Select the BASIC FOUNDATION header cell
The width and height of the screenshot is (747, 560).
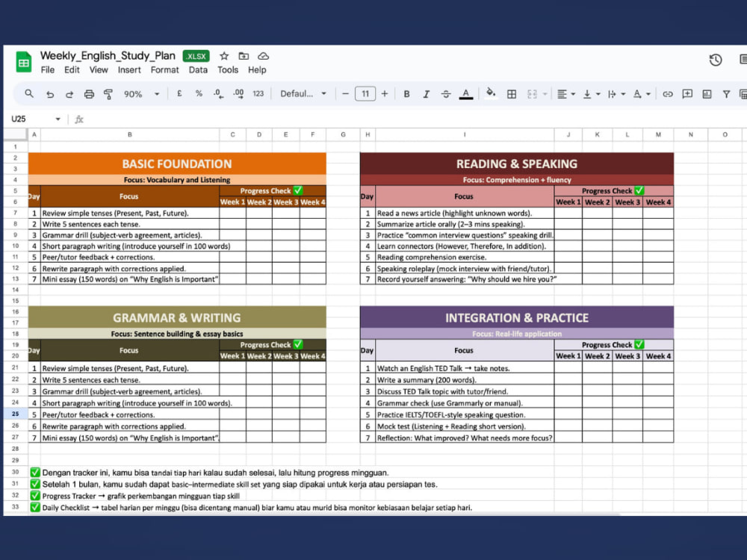click(x=177, y=164)
